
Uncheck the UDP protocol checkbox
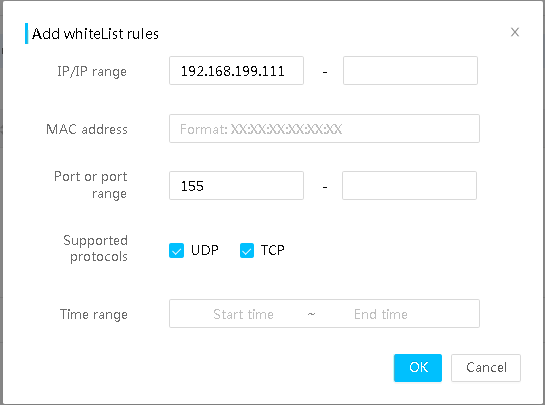(176, 250)
